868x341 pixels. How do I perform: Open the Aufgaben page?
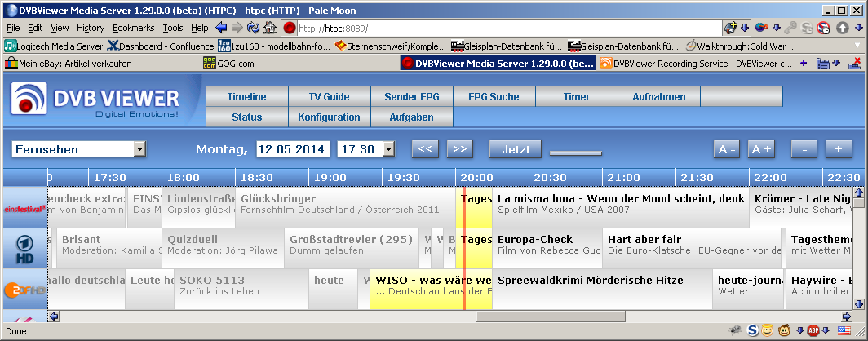[x=412, y=117]
